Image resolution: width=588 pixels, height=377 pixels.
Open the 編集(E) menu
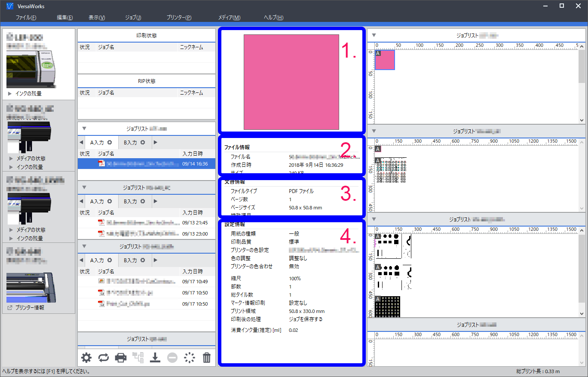(65, 18)
